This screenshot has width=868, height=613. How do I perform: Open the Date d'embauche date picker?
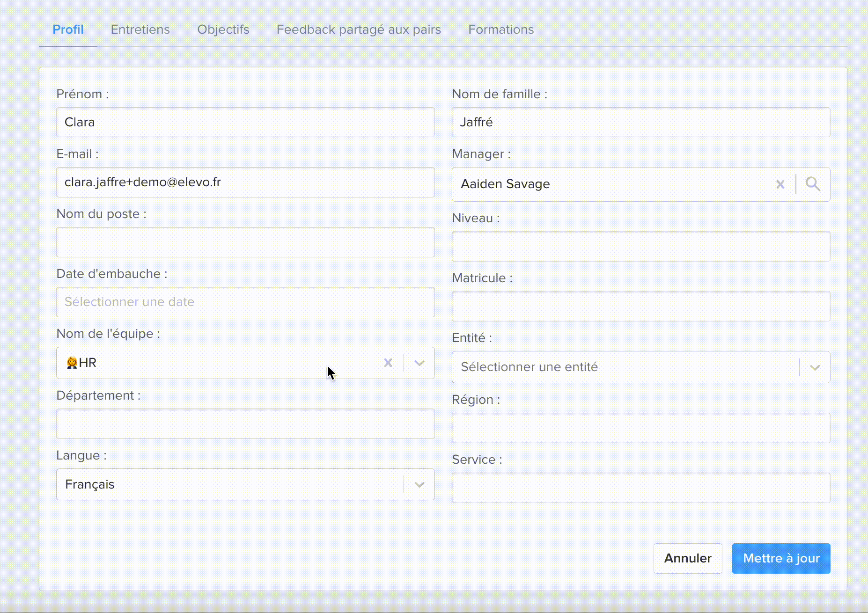coord(245,302)
